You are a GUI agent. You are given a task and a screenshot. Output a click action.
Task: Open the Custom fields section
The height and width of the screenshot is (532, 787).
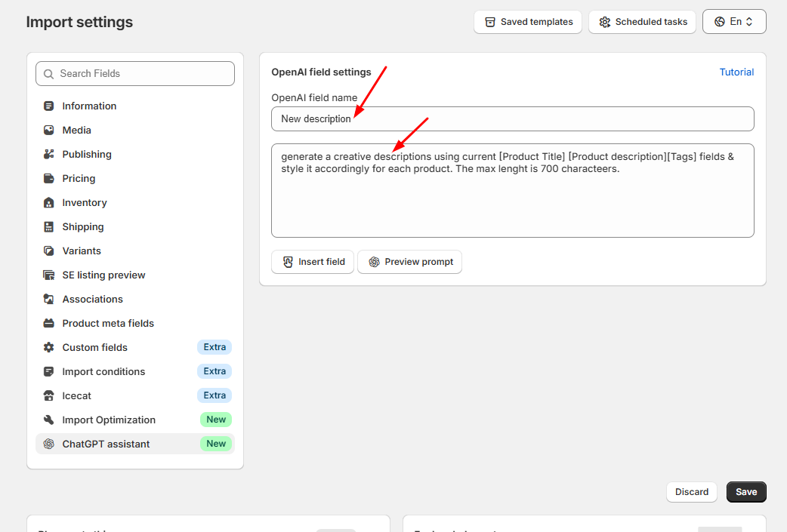pos(135,347)
